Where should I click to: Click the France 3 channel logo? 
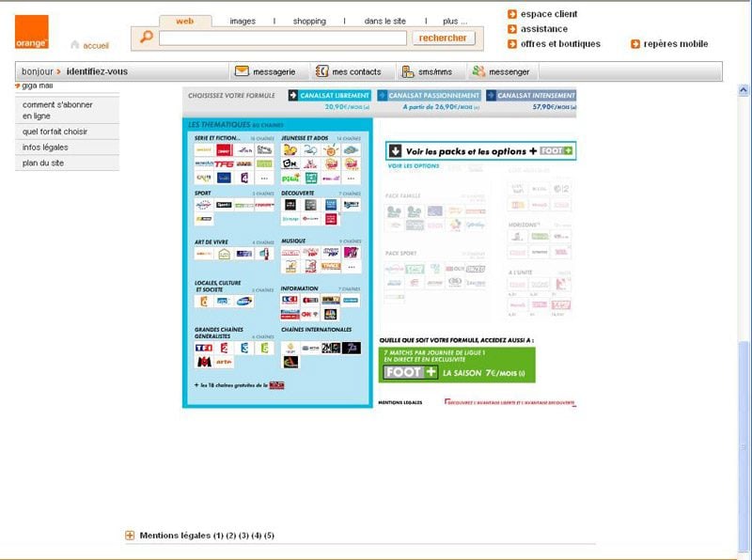pyautogui.click(x=244, y=348)
